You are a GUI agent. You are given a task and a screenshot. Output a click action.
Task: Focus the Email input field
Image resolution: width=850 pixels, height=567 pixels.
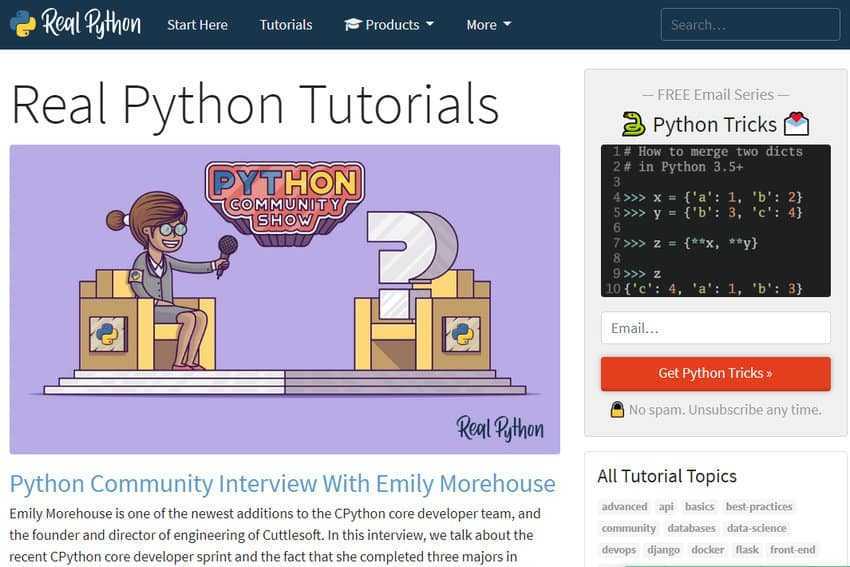(x=716, y=328)
